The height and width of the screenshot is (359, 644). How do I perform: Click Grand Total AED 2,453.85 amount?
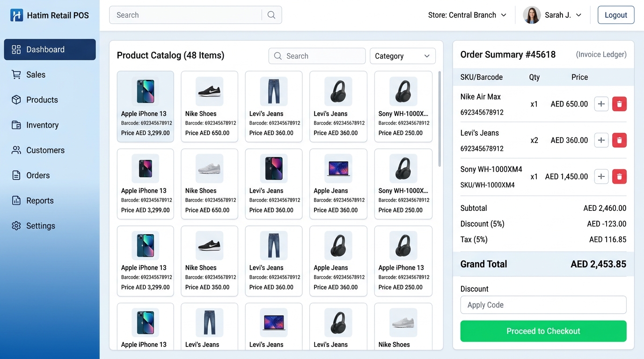pyautogui.click(x=598, y=264)
